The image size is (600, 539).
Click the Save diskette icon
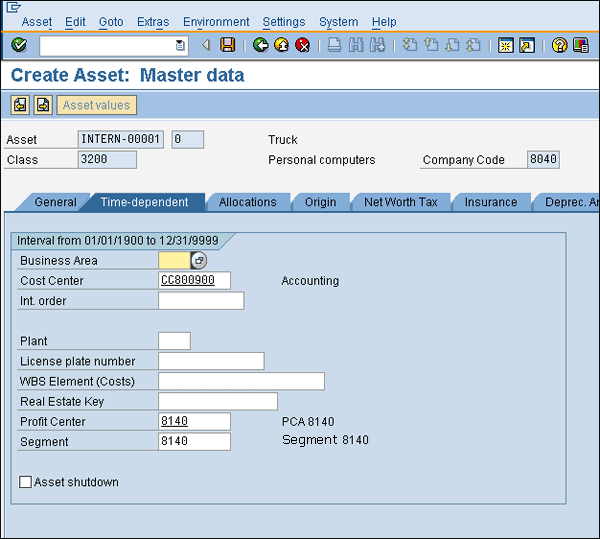coord(228,45)
